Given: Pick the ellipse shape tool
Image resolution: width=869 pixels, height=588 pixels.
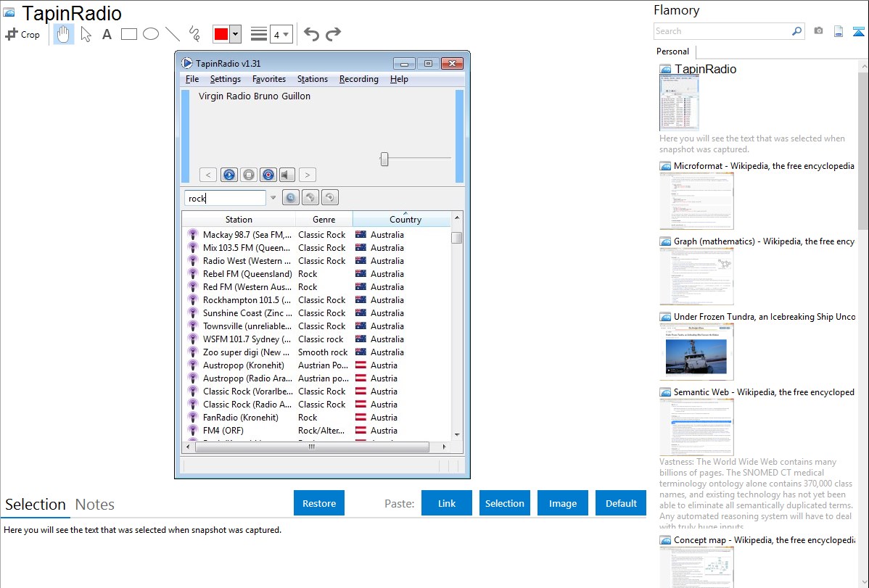Looking at the screenshot, I should pyautogui.click(x=151, y=34).
